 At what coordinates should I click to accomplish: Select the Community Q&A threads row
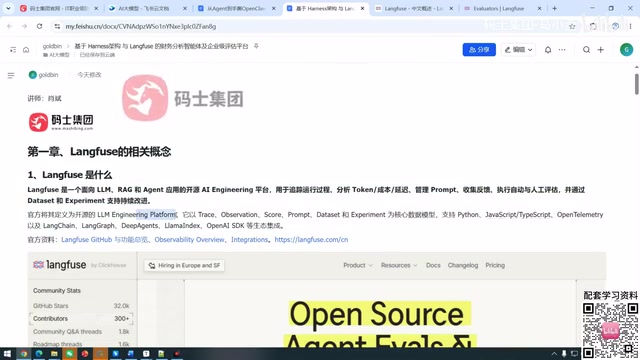click(81, 331)
